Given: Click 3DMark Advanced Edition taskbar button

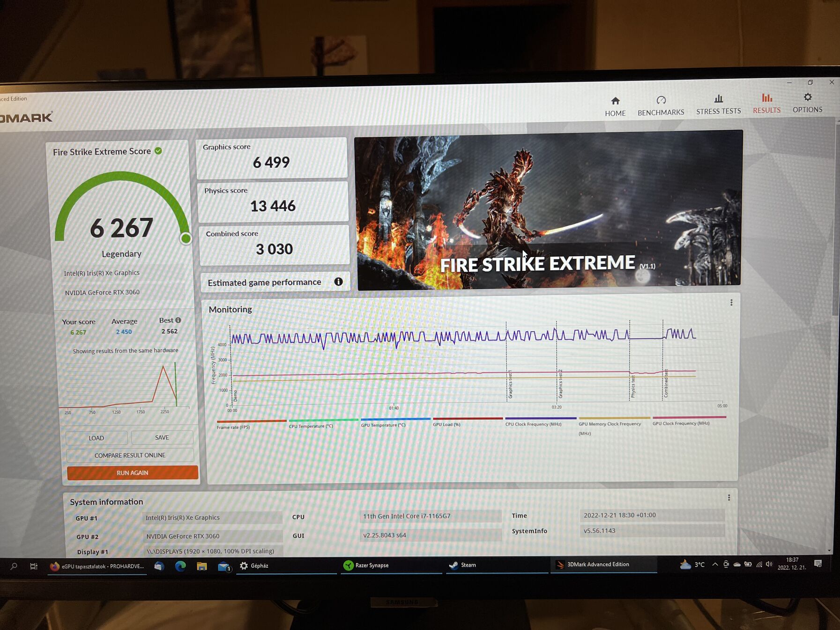Looking at the screenshot, I should (604, 564).
